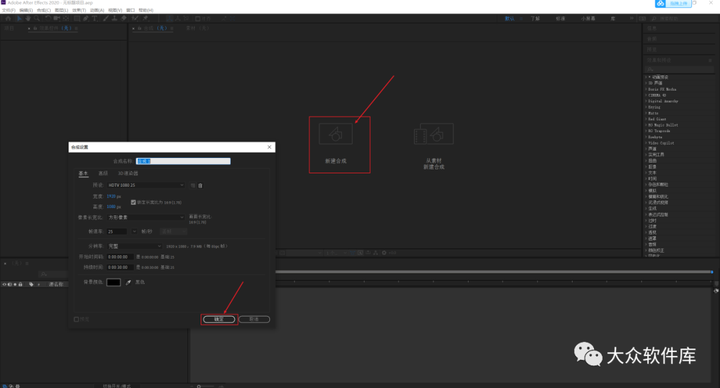The width and height of the screenshot is (720, 388).
Task: Click the OK (确定) button
Action: [219, 319]
